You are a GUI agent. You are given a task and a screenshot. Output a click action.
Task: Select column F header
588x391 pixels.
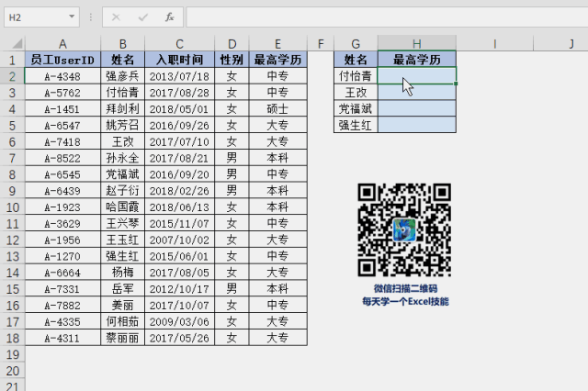tap(321, 44)
